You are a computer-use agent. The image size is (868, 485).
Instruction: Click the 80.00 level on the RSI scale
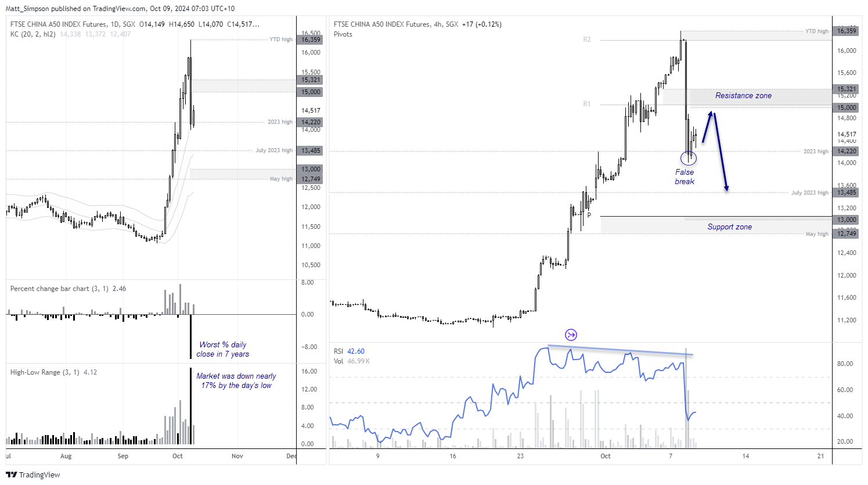(845, 364)
